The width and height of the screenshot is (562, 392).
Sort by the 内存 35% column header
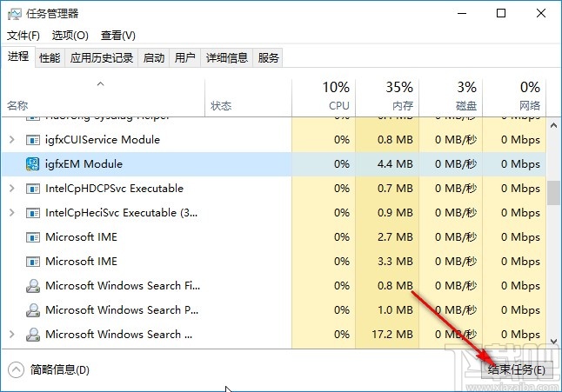click(387, 96)
